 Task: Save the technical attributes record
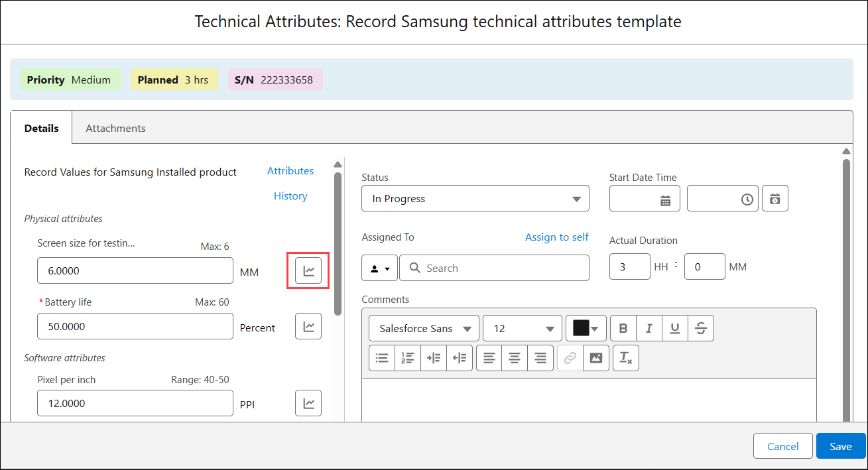click(841, 446)
